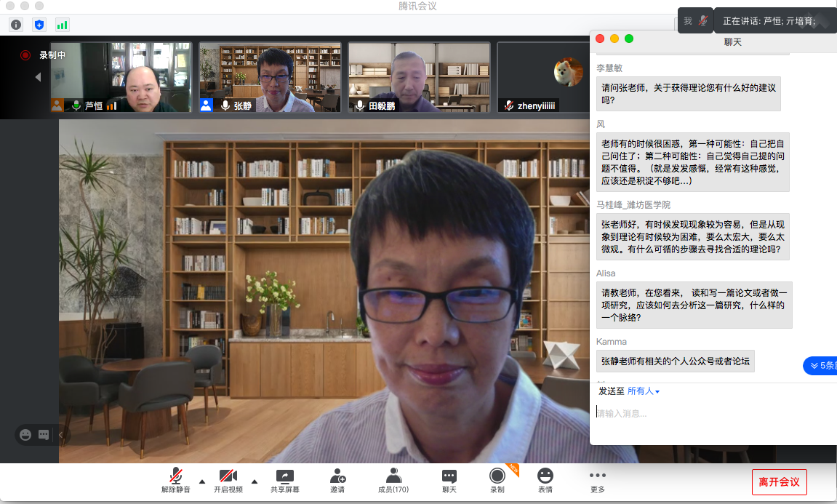Open the meeting info icon
This screenshot has height=504, width=837.
coord(16,25)
